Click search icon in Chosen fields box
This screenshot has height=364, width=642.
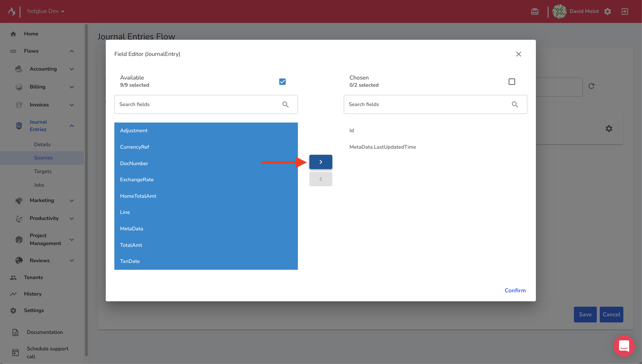point(515,104)
